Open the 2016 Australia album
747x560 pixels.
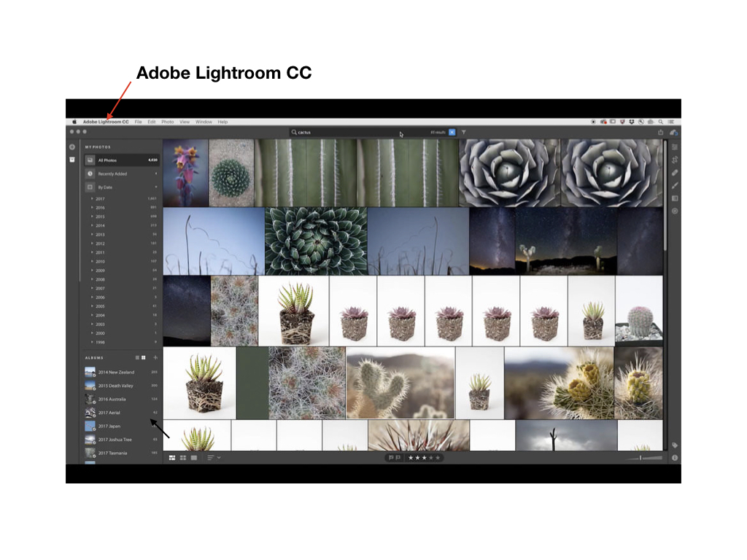coord(122,399)
